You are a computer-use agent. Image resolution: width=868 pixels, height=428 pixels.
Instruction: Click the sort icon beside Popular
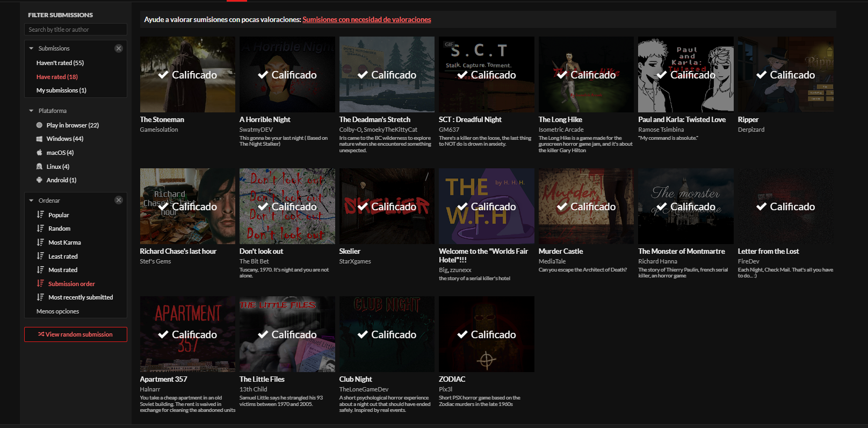(40, 215)
